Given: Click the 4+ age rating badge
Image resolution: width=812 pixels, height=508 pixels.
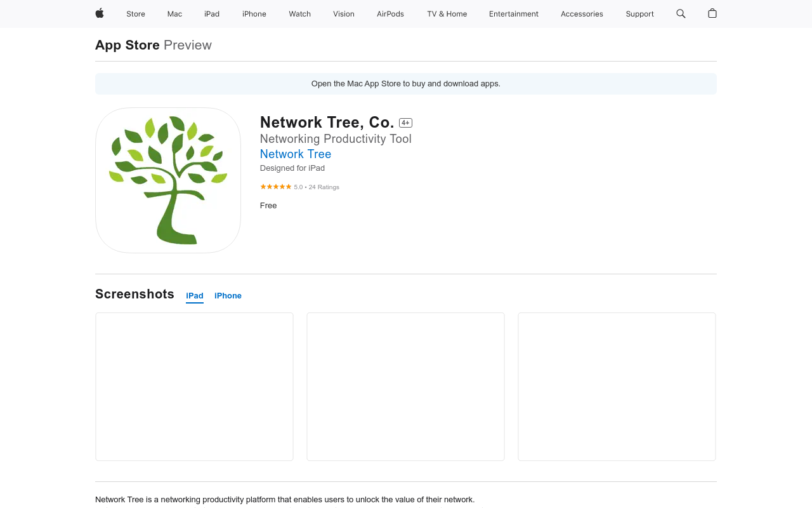Looking at the screenshot, I should pyautogui.click(x=405, y=123).
